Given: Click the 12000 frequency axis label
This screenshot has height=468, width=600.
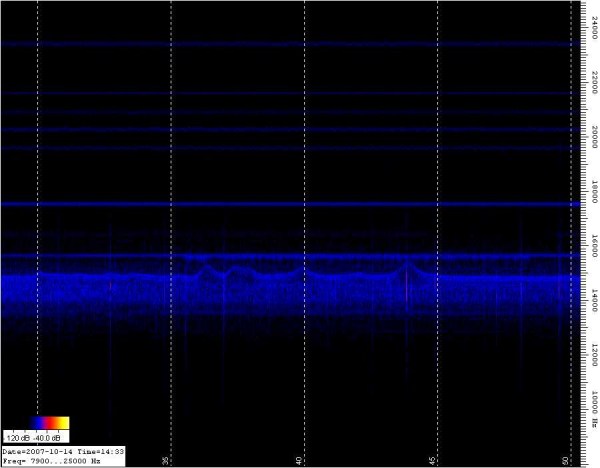Looking at the screenshot, I should 593,352.
